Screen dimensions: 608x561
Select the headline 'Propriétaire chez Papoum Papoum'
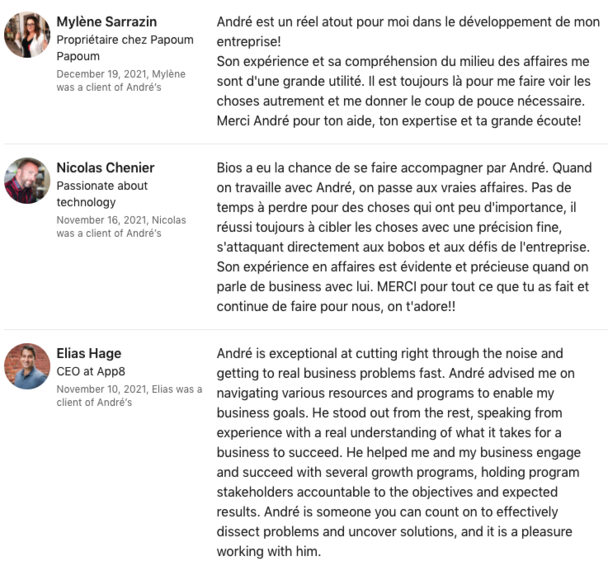125,48
